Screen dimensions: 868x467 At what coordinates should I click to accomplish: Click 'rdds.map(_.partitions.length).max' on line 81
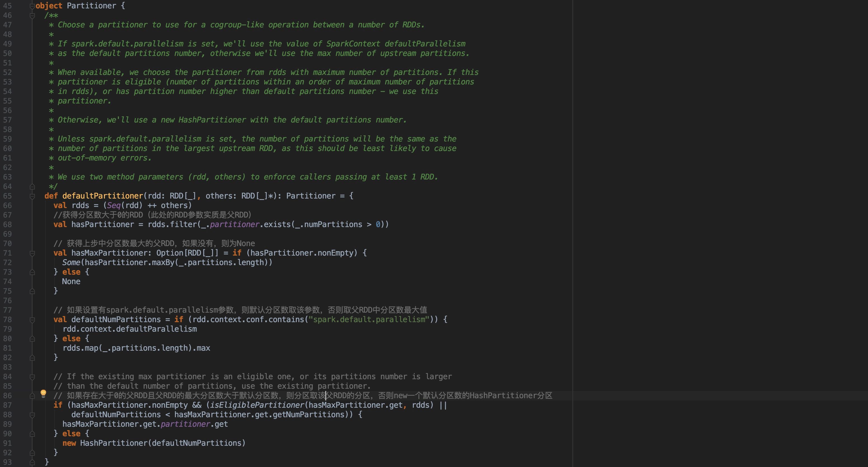click(137, 348)
